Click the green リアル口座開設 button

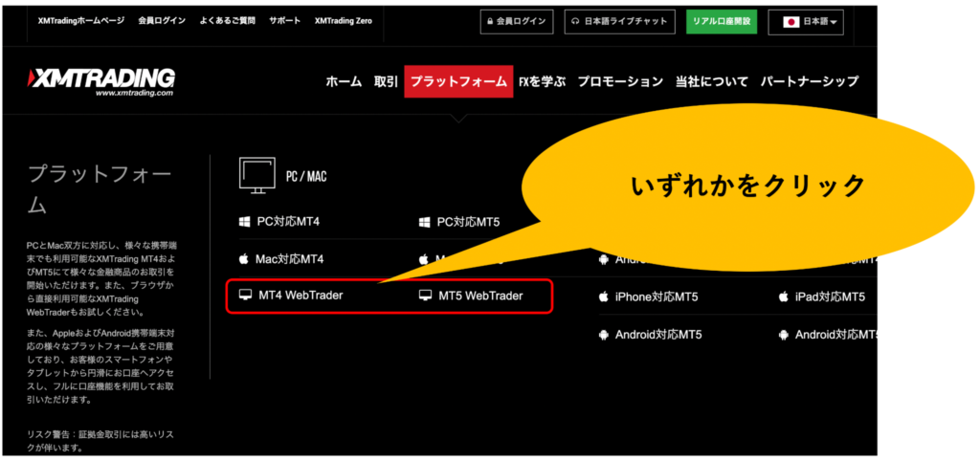[x=722, y=22]
